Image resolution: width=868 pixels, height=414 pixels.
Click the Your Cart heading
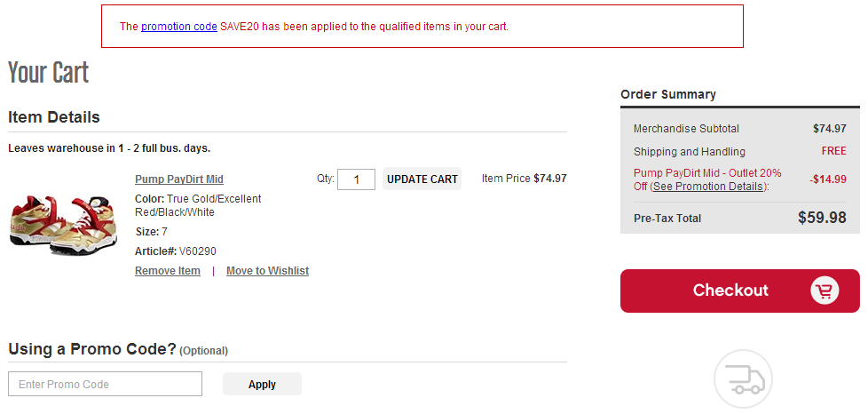point(49,73)
